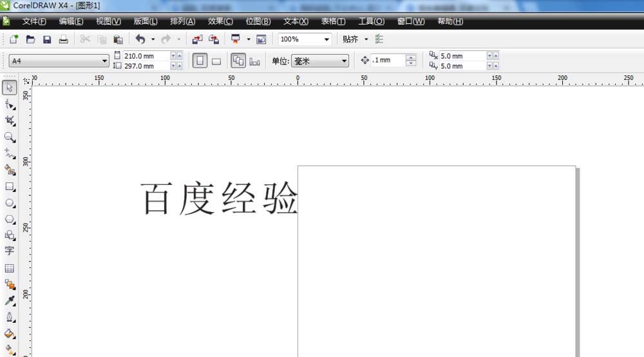This screenshot has width=644, height=357.
Task: Expand the redo history arrow
Action: click(178, 39)
